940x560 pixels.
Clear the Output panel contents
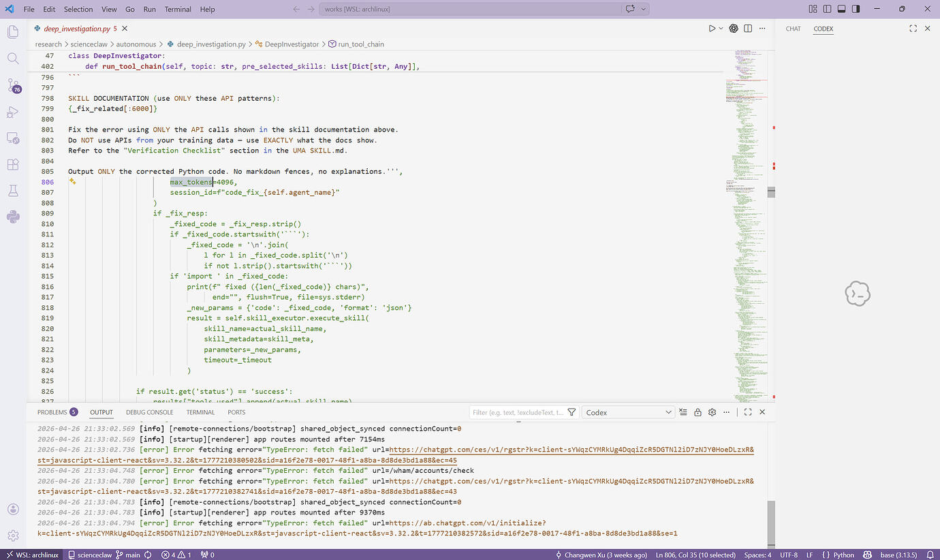click(683, 412)
